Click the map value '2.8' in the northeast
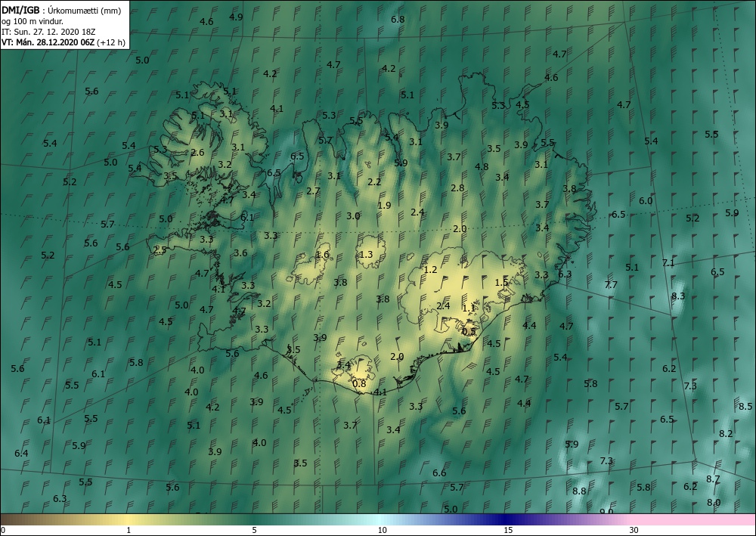The width and height of the screenshot is (756, 536). tap(457, 188)
